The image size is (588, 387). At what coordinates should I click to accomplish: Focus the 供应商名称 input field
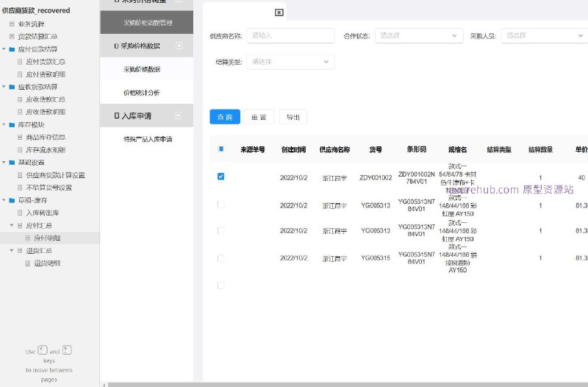coord(290,35)
